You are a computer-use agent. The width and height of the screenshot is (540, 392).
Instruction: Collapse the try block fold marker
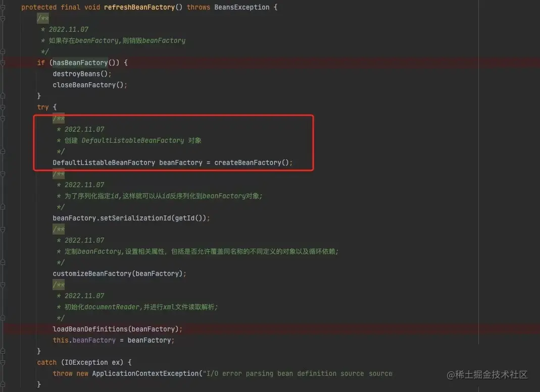pyautogui.click(x=3, y=107)
